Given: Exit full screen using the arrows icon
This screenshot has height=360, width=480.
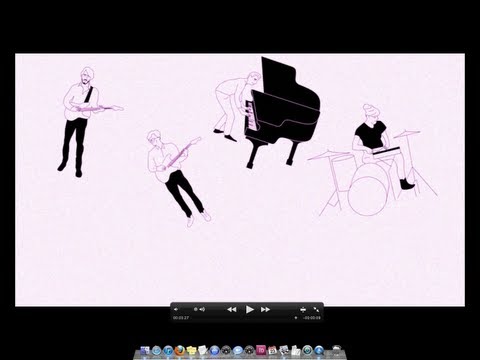Looking at the screenshot, I should click(316, 310).
